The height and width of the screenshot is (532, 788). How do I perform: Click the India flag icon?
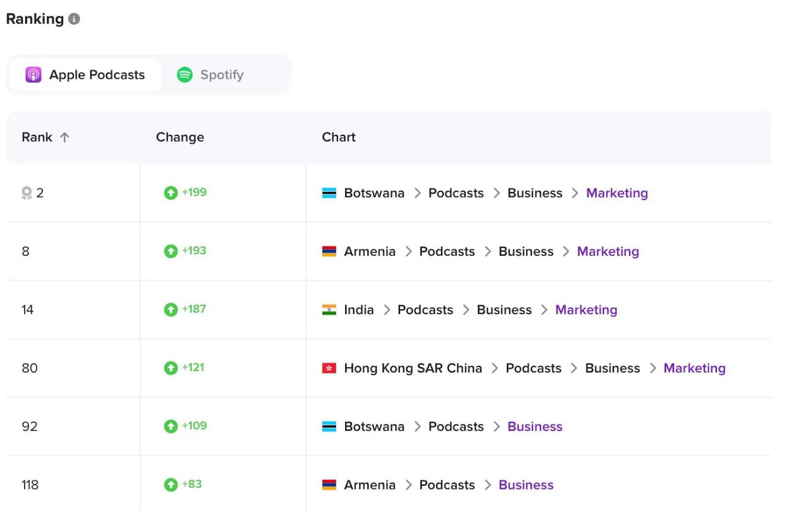click(329, 310)
